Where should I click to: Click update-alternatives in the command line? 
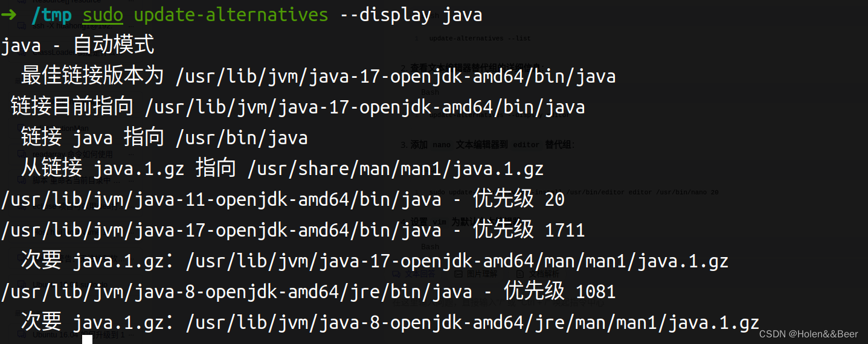(231, 14)
